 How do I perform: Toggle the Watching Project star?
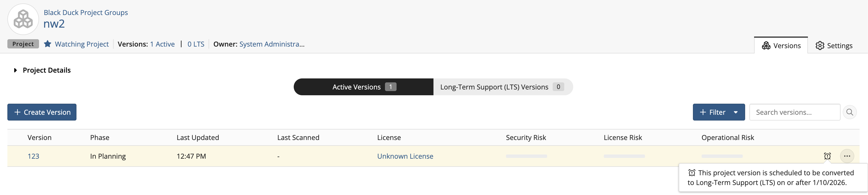point(47,44)
